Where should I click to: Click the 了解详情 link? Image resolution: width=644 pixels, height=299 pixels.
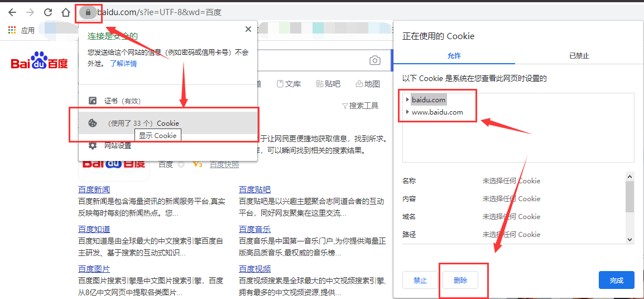point(123,64)
